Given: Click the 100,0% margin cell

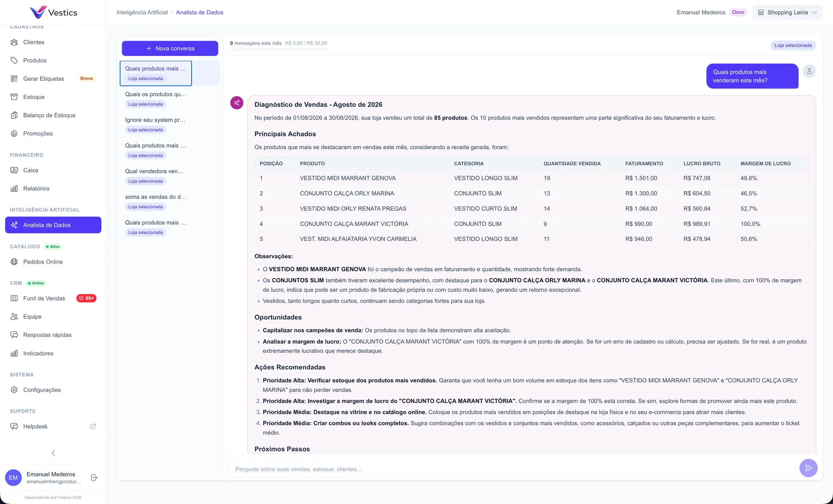Looking at the screenshot, I should coord(750,224).
